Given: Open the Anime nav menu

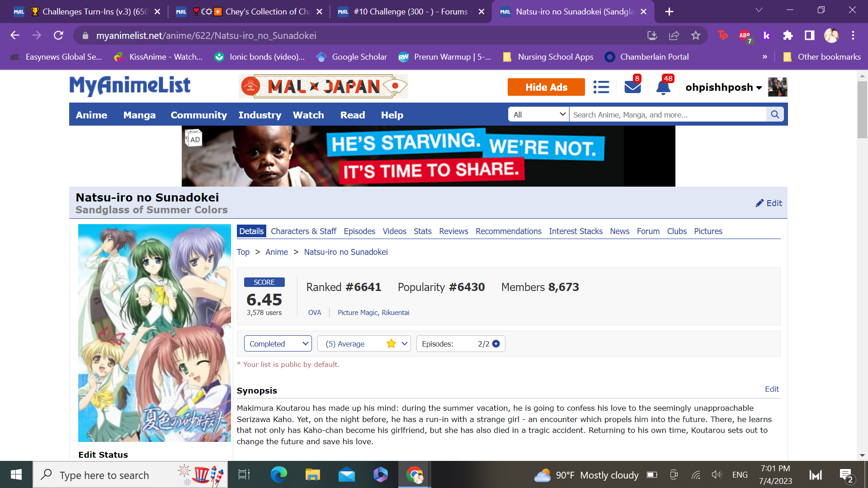Looking at the screenshot, I should point(91,115).
